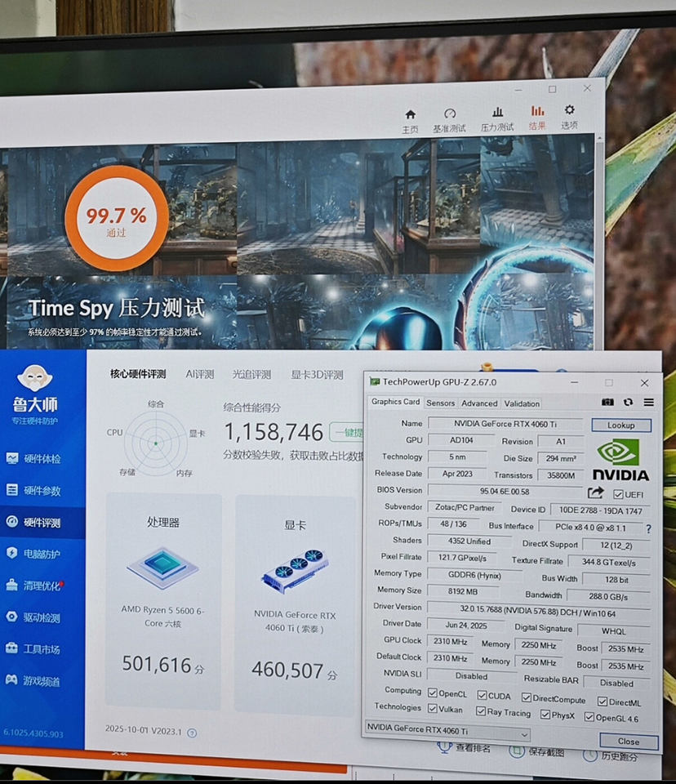The image size is (676, 784).
Task: Toggle the PhysX checkbox
Action: pyautogui.click(x=545, y=715)
